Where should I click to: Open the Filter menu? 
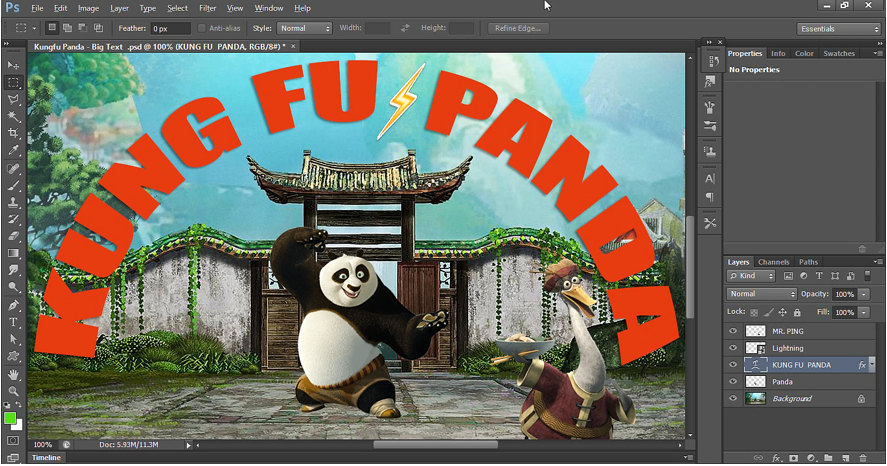click(205, 8)
